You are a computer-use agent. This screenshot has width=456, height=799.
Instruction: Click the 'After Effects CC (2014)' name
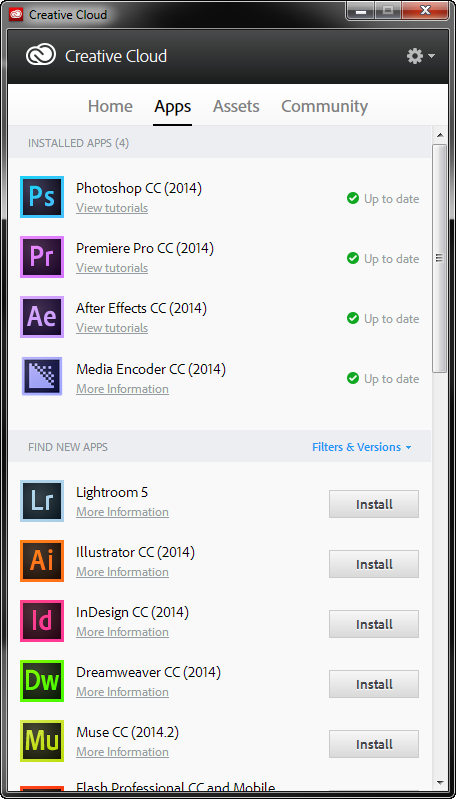pos(142,309)
